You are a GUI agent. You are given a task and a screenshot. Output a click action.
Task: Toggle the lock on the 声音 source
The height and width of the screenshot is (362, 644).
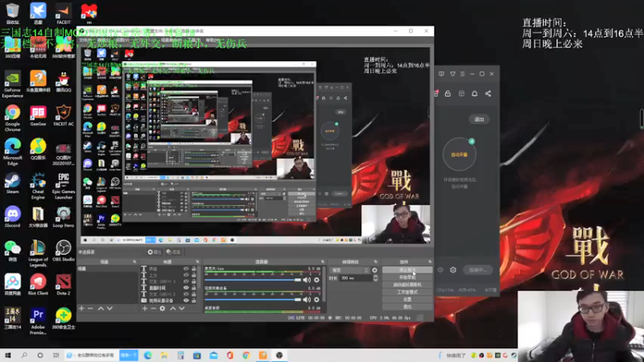(194, 269)
